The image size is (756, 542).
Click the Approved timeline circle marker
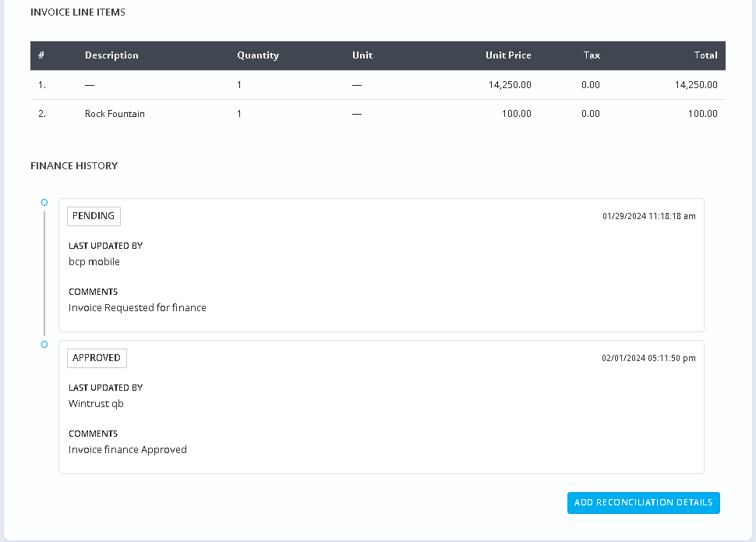(x=44, y=344)
